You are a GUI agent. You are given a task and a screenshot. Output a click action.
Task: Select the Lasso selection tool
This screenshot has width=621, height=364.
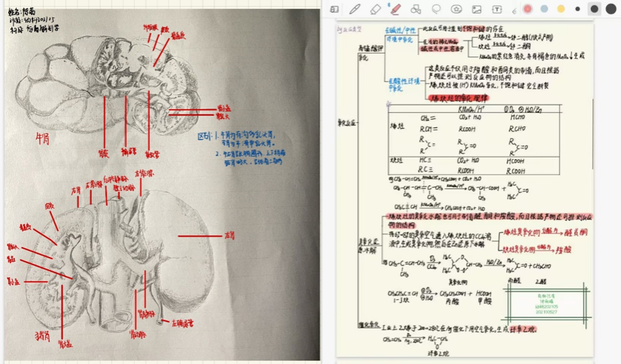pyautogui.click(x=436, y=9)
